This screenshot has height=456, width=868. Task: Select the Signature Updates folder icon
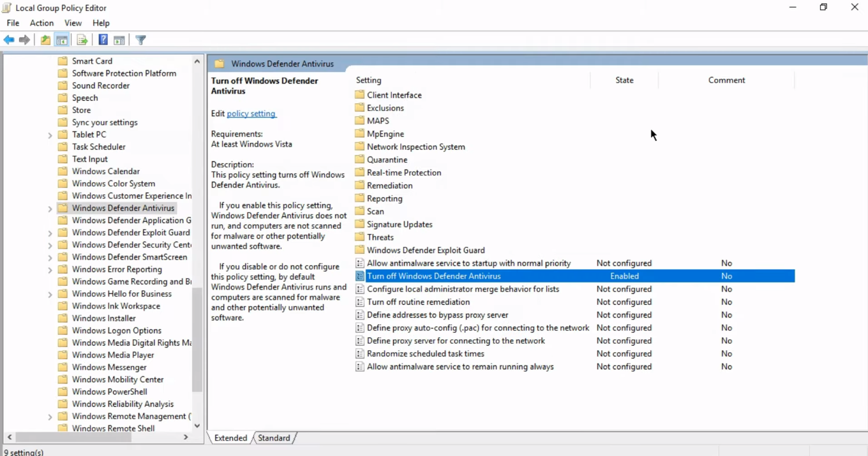click(360, 224)
